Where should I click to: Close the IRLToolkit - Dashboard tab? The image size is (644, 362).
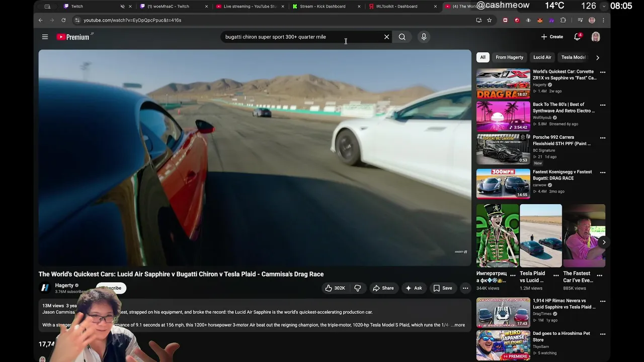[435, 7]
